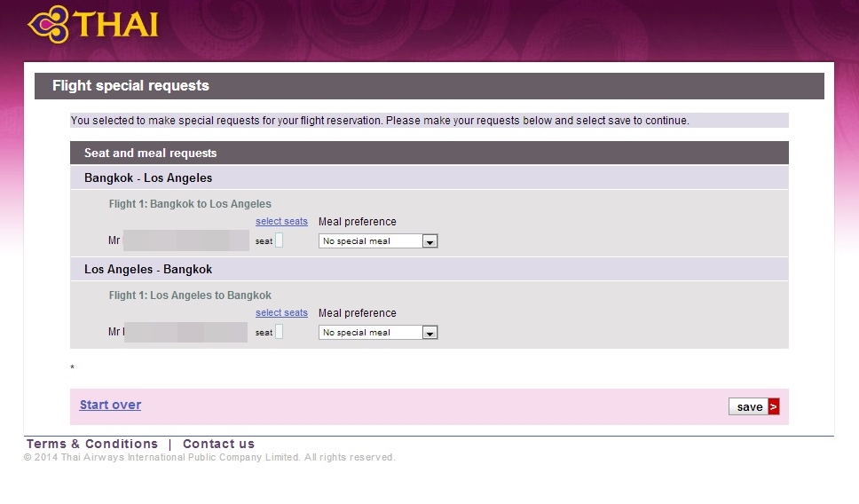Open meal preference dropdown for Bangkok to Los Angeles
The height and width of the screenshot is (504, 859).
point(378,241)
